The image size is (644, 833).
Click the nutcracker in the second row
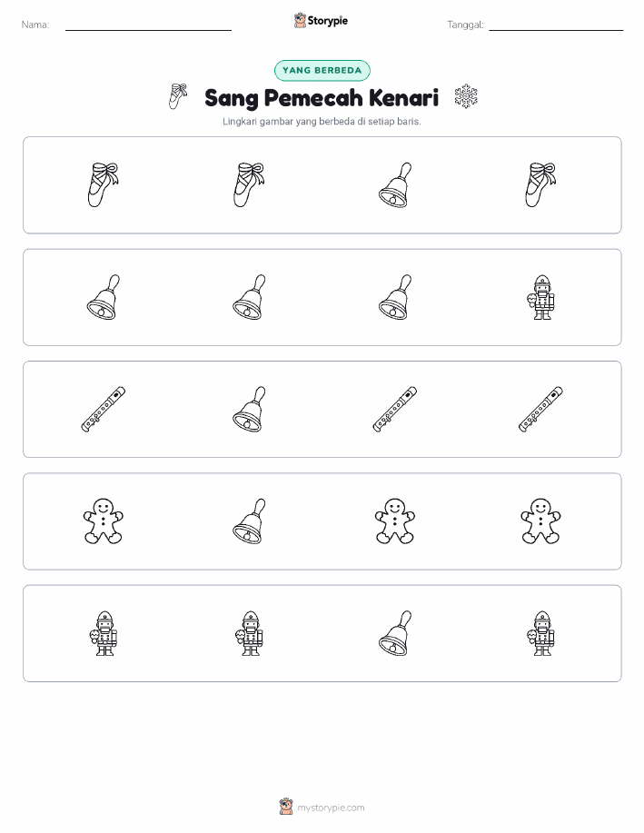click(x=541, y=297)
